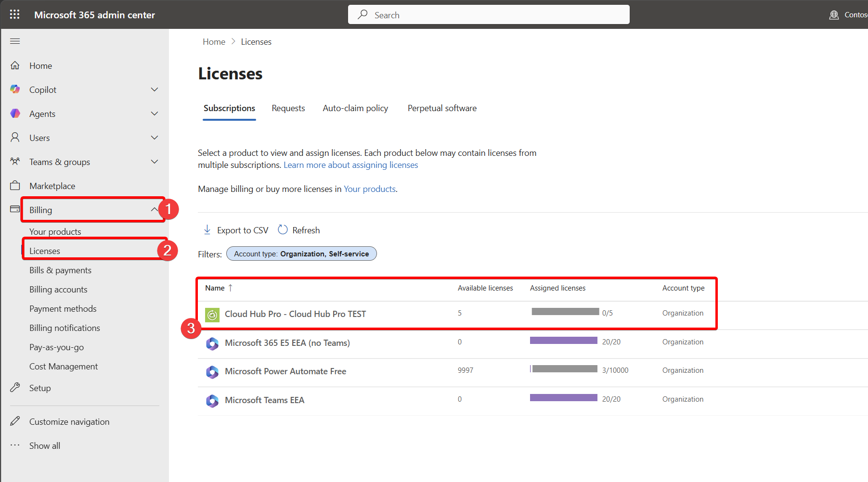This screenshot has width=868, height=482.
Task: Click the Microsoft 365 admin center title
Action: 94,15
